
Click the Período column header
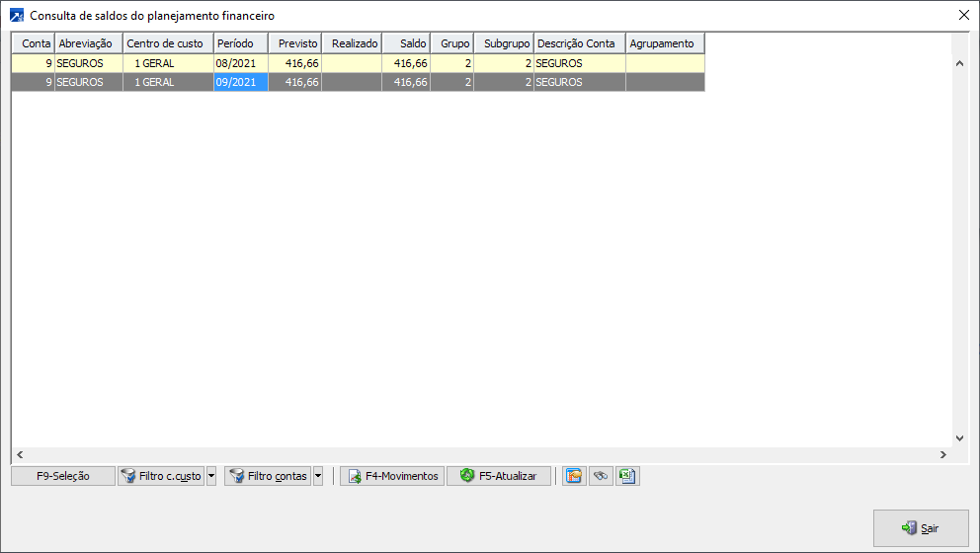pyautogui.click(x=241, y=43)
